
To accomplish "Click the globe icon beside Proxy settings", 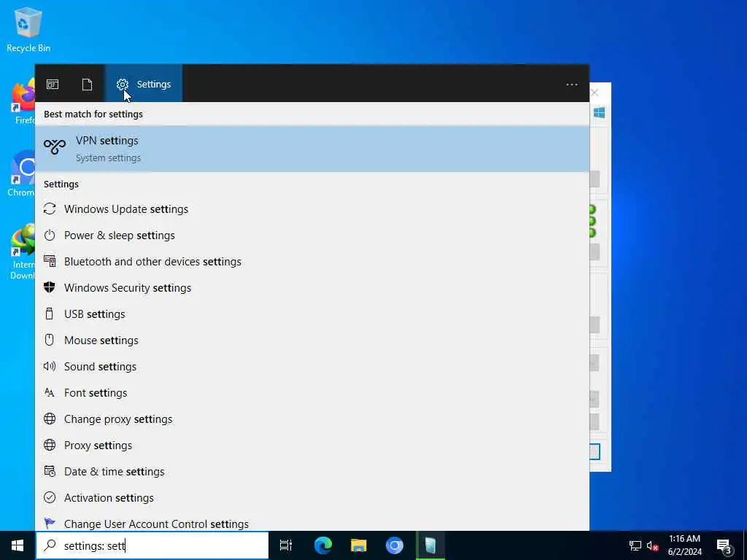I will click(x=50, y=444).
